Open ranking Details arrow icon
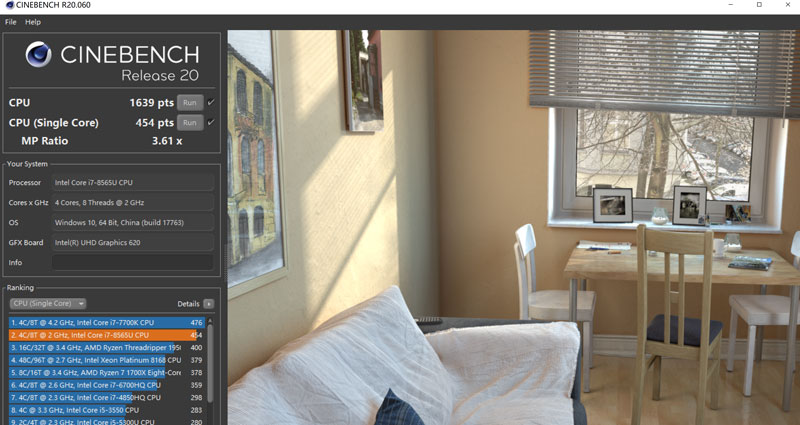 (x=209, y=304)
